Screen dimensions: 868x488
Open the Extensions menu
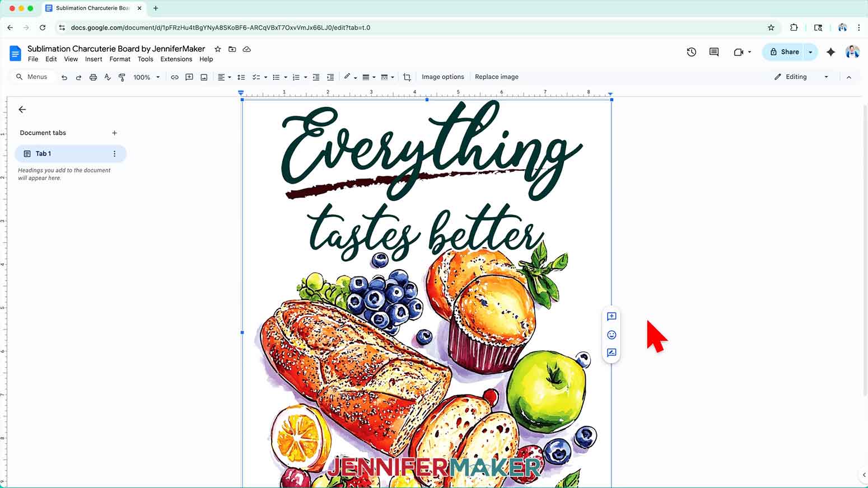pyautogui.click(x=176, y=59)
